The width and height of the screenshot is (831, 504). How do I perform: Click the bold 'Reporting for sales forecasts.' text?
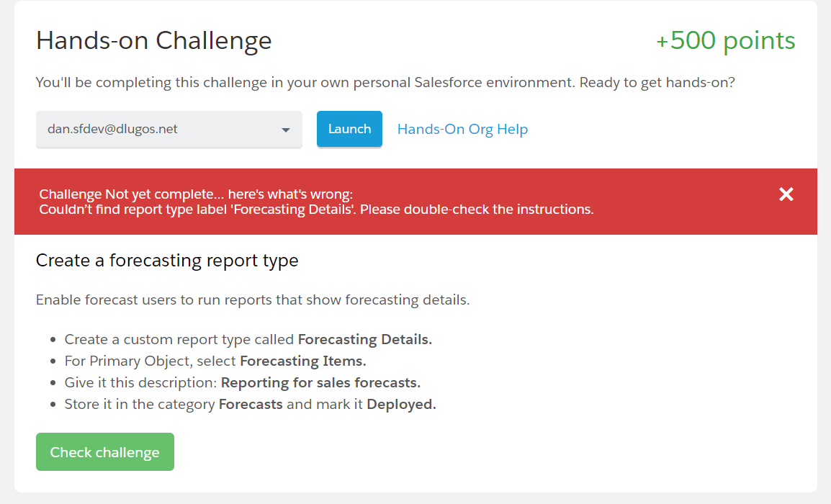pos(320,382)
